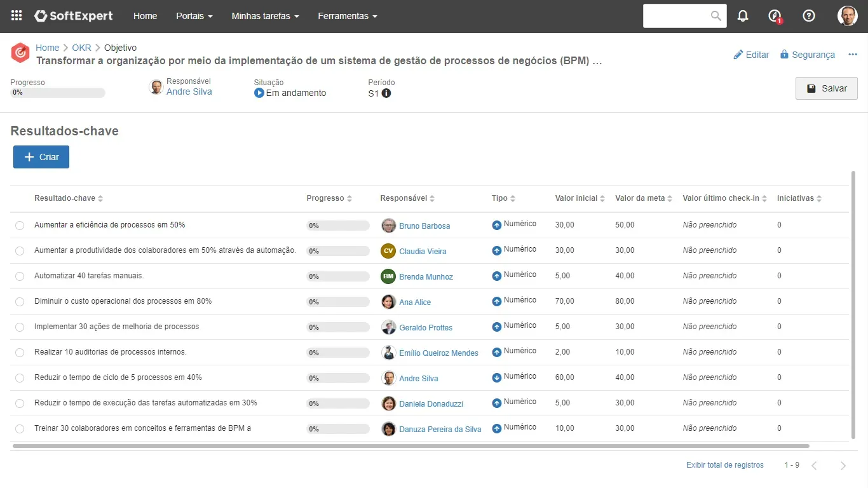The width and height of the screenshot is (868, 488).
Task: Click the objective progress bar at 0%
Action: tap(58, 93)
